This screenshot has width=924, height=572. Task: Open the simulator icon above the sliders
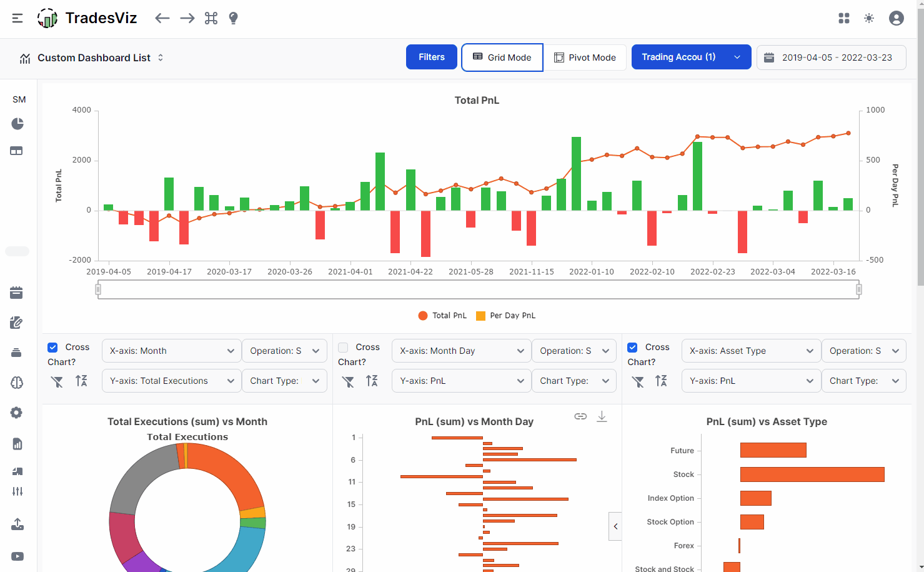pos(17,471)
